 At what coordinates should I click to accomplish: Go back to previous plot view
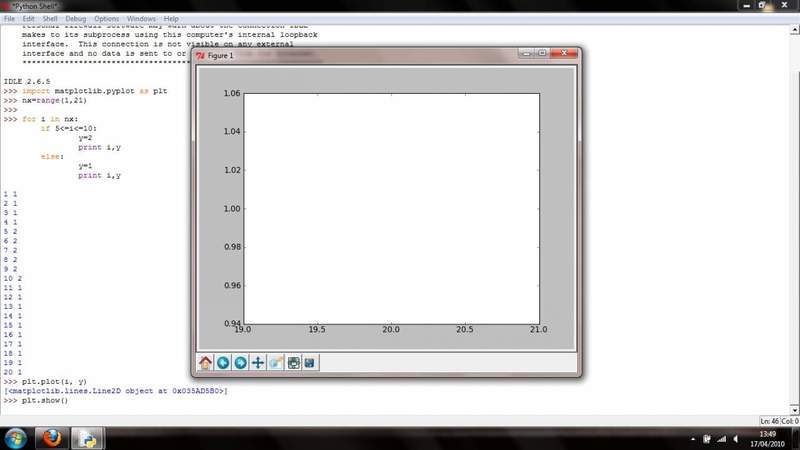tap(223, 362)
